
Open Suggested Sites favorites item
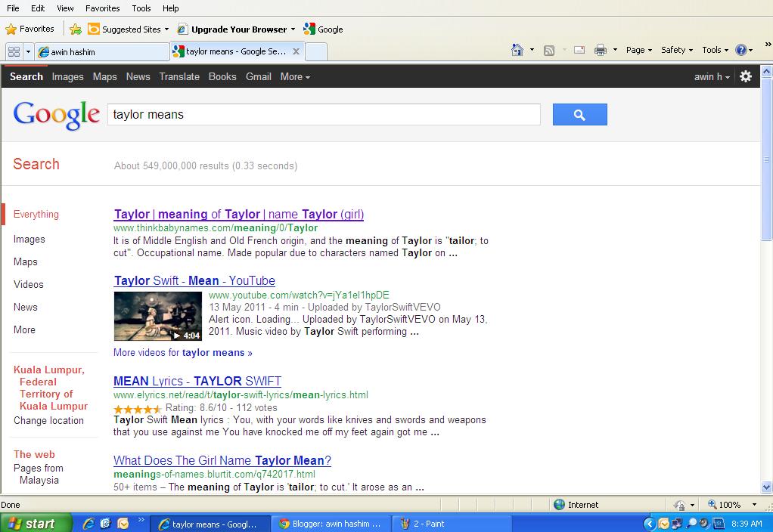pos(128,29)
